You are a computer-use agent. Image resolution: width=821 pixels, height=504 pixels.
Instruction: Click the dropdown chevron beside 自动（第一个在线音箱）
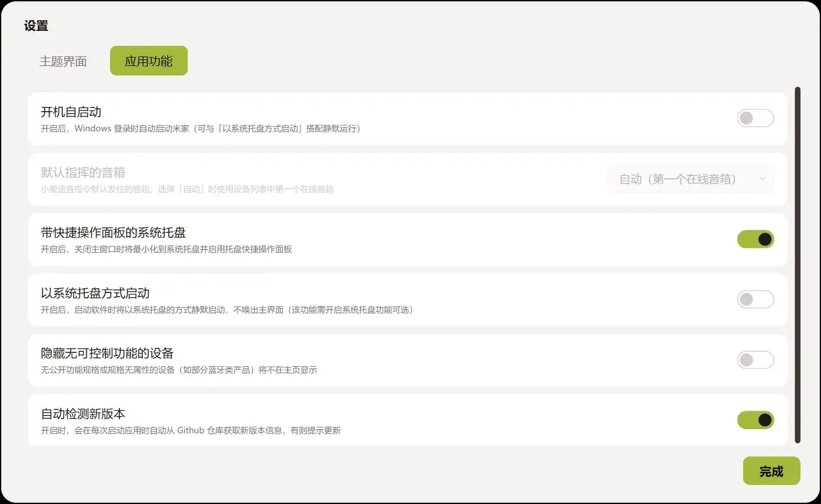763,179
